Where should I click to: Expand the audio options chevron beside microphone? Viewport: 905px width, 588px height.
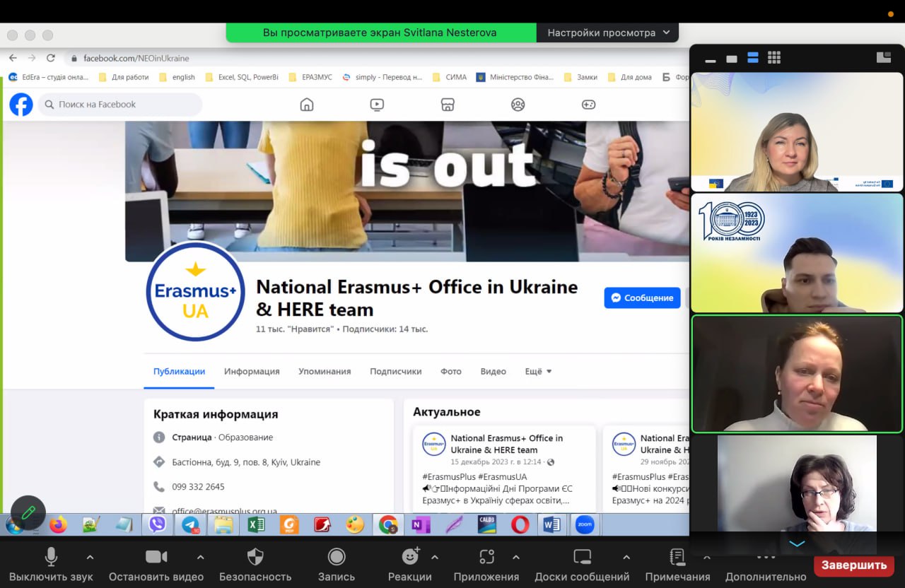click(90, 557)
